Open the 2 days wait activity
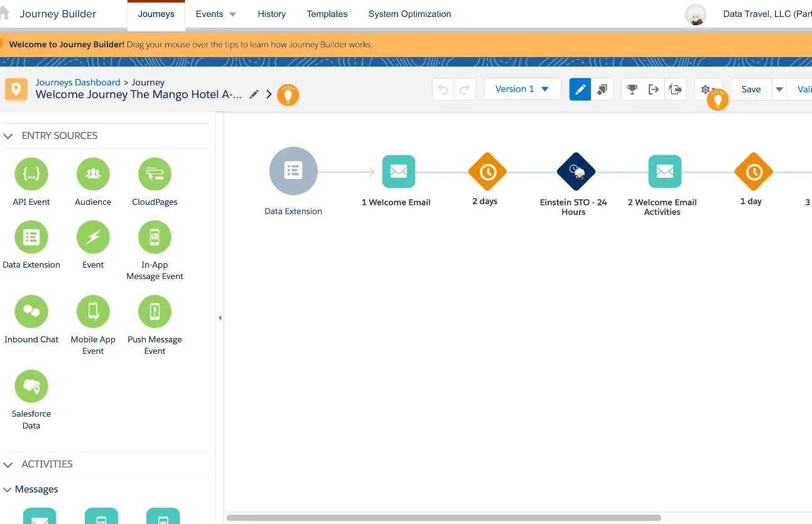This screenshot has width=812, height=524. pyautogui.click(x=487, y=172)
